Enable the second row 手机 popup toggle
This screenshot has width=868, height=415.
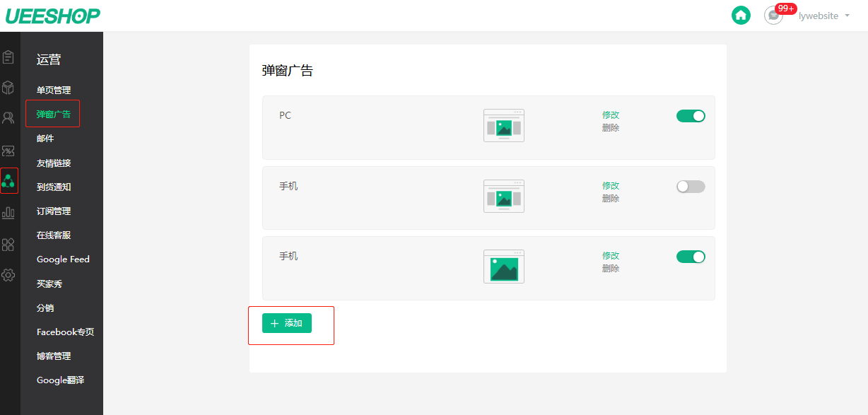[691, 187]
